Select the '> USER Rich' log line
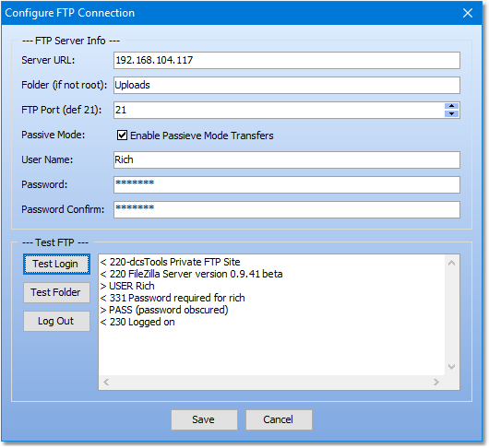Image resolution: width=489 pixels, height=448 pixels. pos(127,286)
